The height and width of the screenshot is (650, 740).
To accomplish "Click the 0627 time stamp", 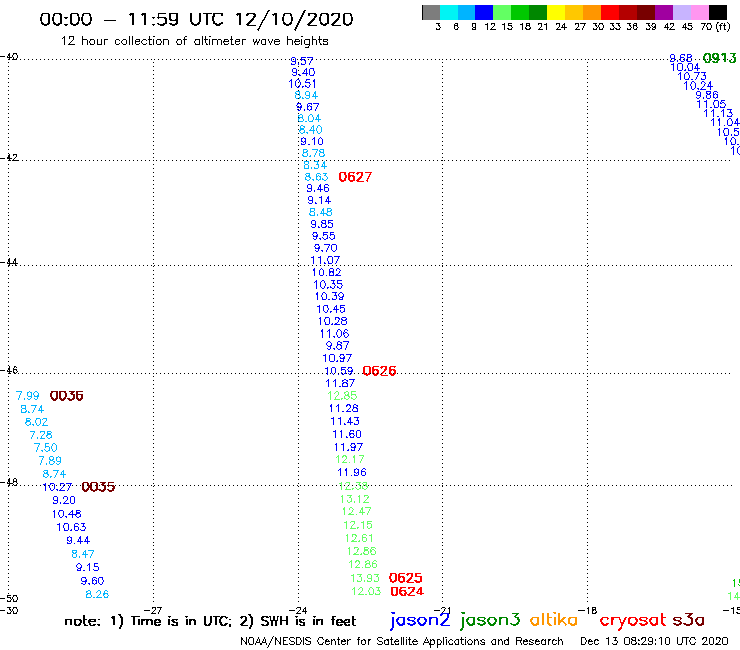I will pos(355,177).
